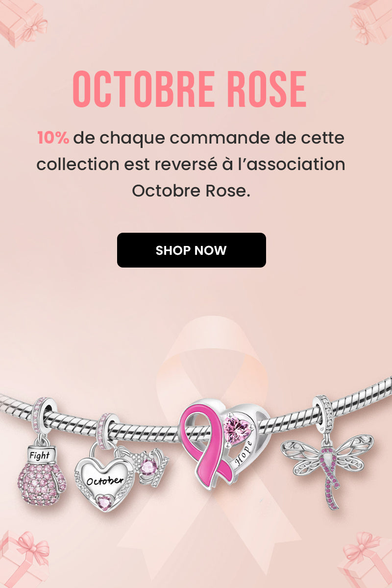Screen dimensions: 392x588
Task: Select the pink ribbon Hope heart charm
Action: pos(222,443)
